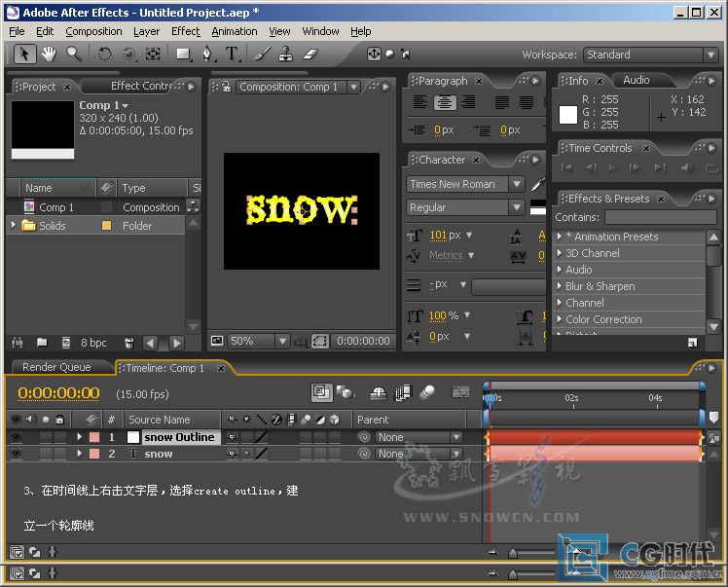Toggle solo box on snow layer
This screenshot has width=728, height=587.
pos(46,454)
